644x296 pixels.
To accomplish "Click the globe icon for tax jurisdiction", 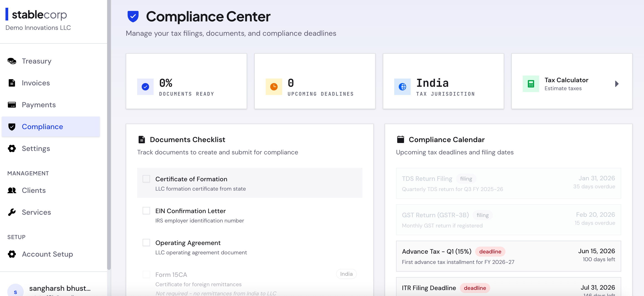I will pyautogui.click(x=402, y=87).
